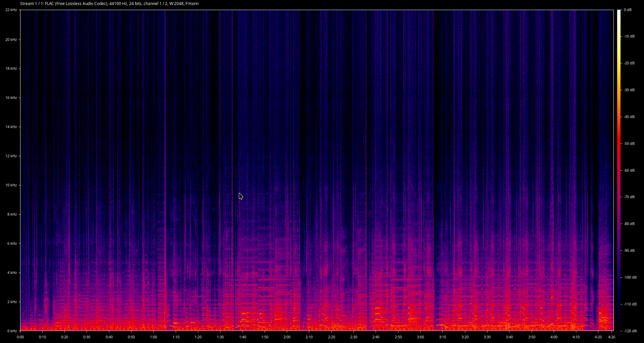Pick the 3:40 time marker label
Image resolution: width=644 pixels, height=343 pixels.
pyautogui.click(x=509, y=337)
